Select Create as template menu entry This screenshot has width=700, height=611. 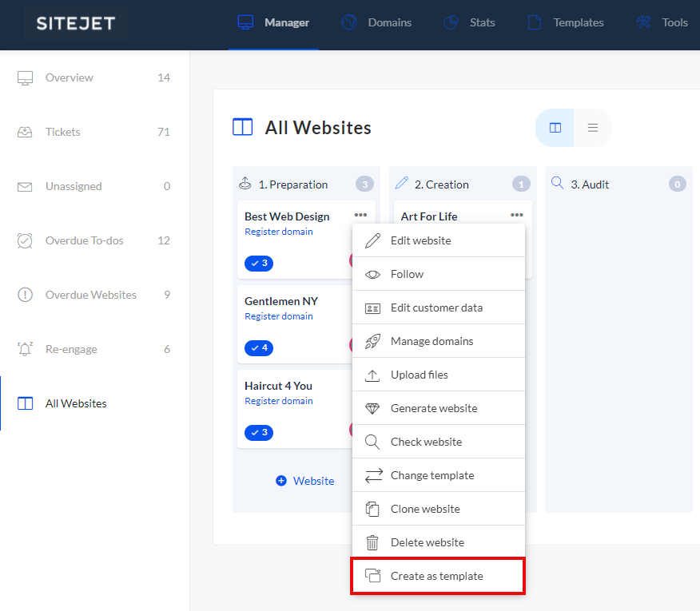coord(437,576)
